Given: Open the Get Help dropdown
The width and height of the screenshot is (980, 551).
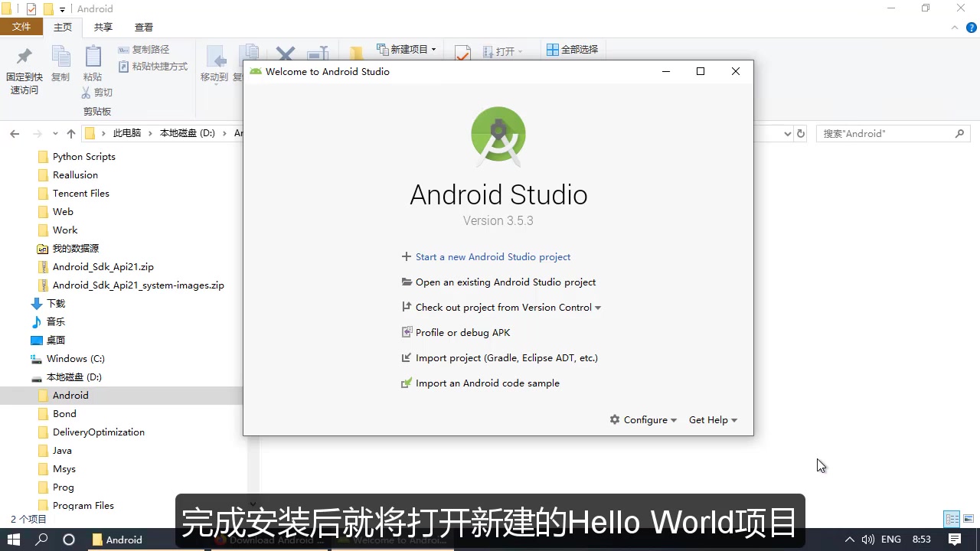Looking at the screenshot, I should [713, 420].
